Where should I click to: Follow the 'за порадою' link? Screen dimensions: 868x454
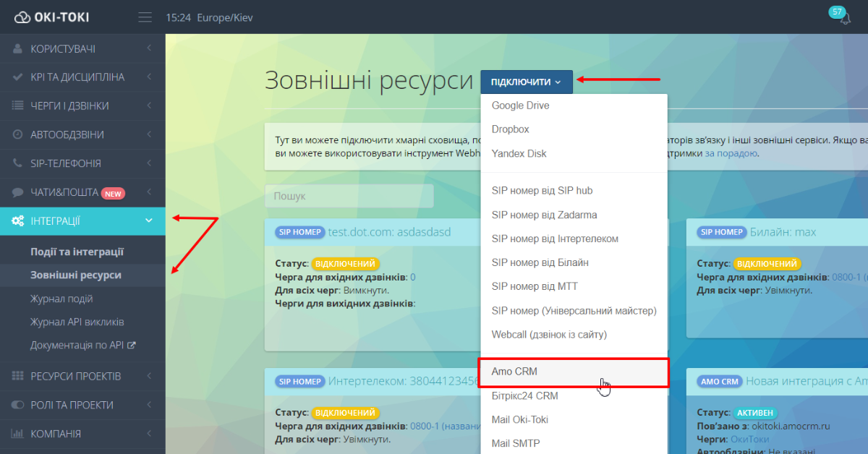[x=731, y=153]
